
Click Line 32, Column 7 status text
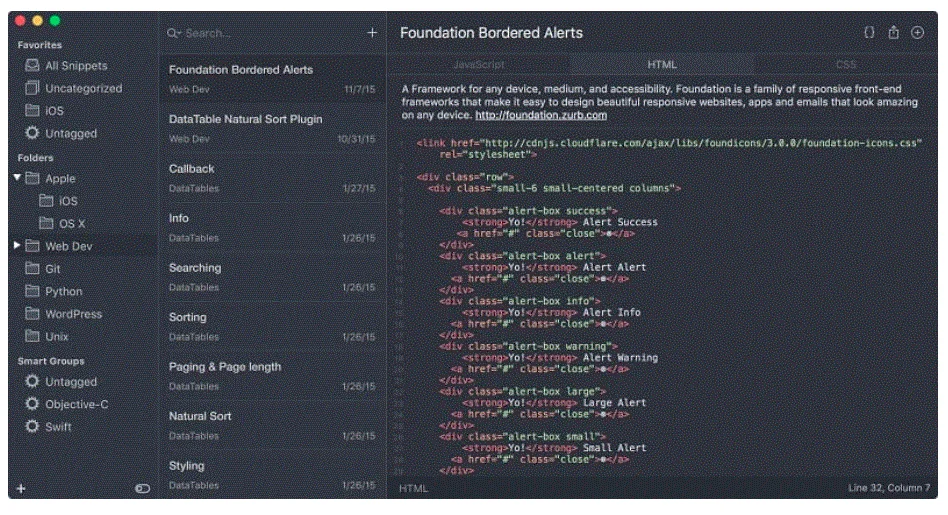click(889, 488)
